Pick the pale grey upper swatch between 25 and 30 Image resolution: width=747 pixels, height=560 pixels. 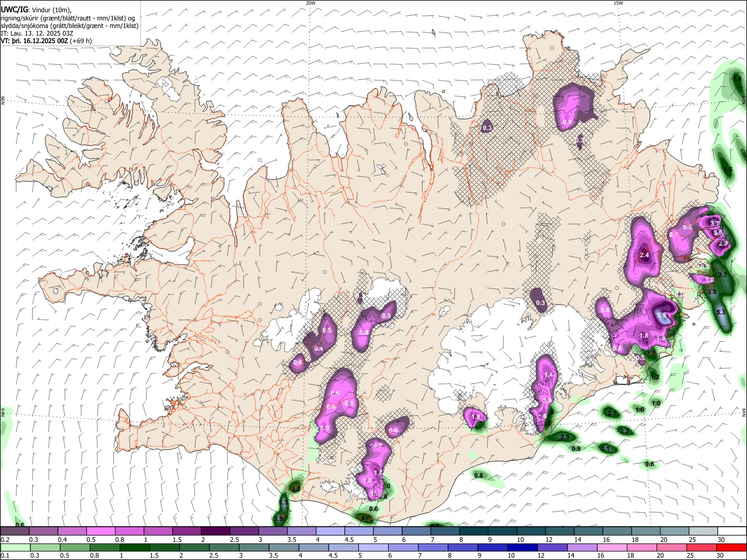click(x=703, y=531)
